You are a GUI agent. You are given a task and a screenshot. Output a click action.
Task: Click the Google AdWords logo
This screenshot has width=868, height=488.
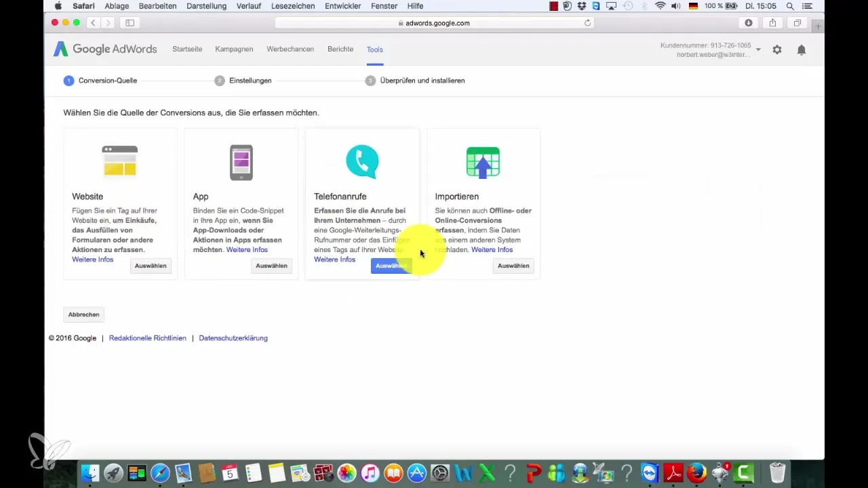tap(105, 49)
